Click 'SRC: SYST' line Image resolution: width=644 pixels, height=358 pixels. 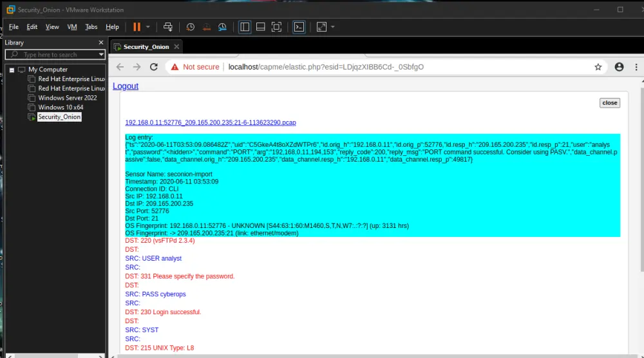coord(142,330)
